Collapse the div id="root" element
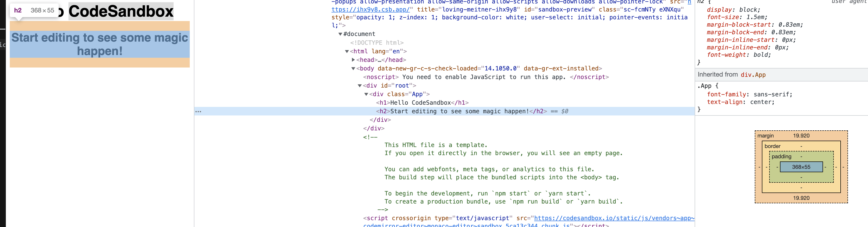868x227 pixels. (360, 85)
